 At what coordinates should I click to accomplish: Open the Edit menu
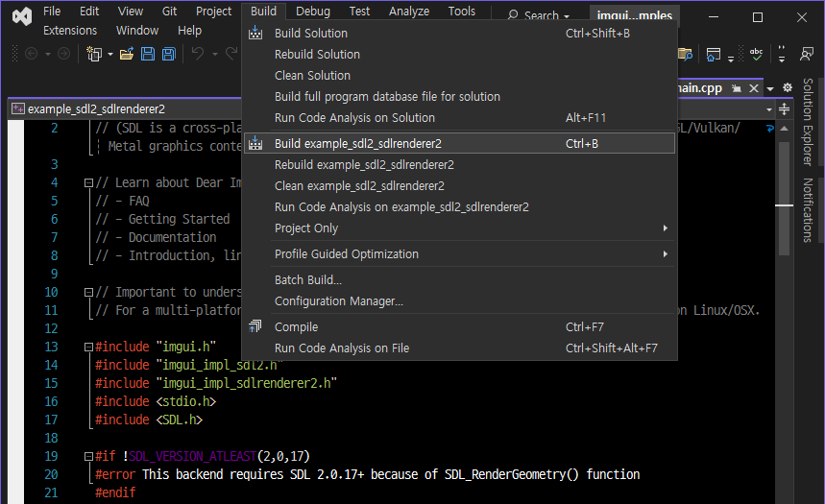tap(89, 12)
